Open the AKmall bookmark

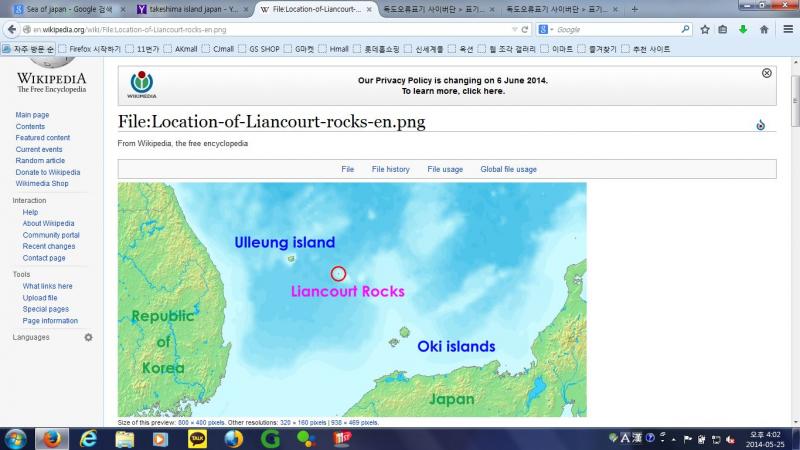coord(181,49)
